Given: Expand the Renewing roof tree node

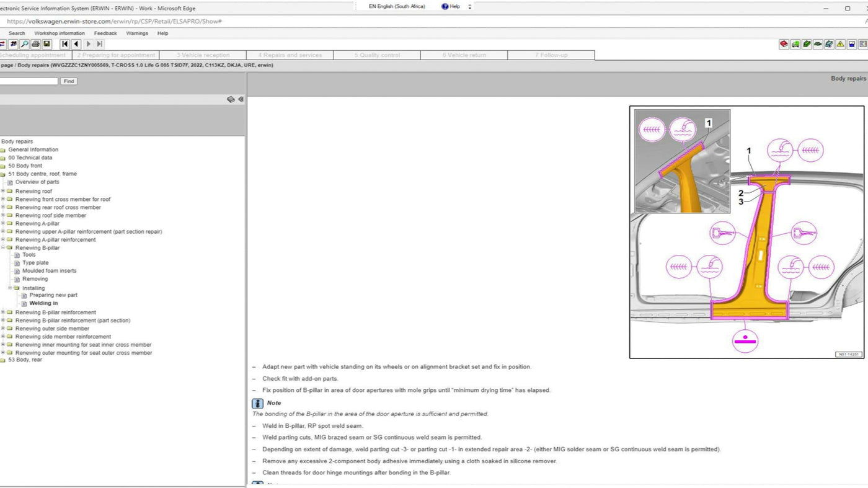Looking at the screenshot, I should (x=2, y=191).
